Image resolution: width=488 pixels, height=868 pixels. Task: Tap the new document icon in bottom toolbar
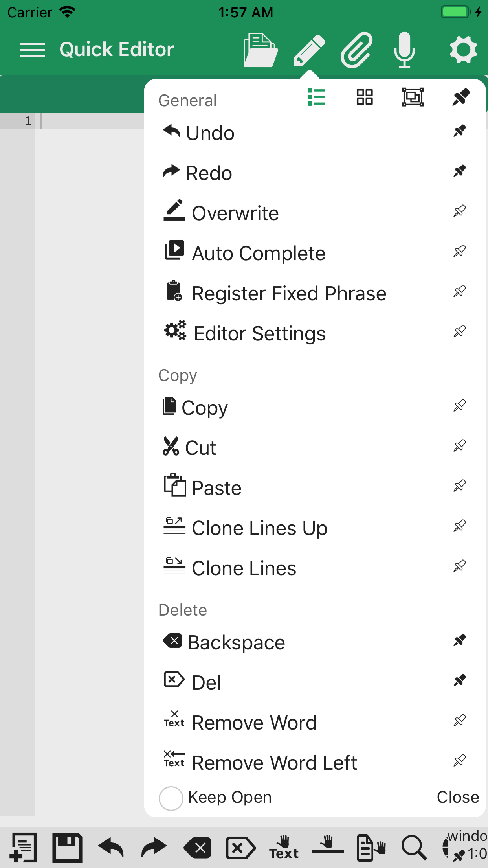click(24, 848)
